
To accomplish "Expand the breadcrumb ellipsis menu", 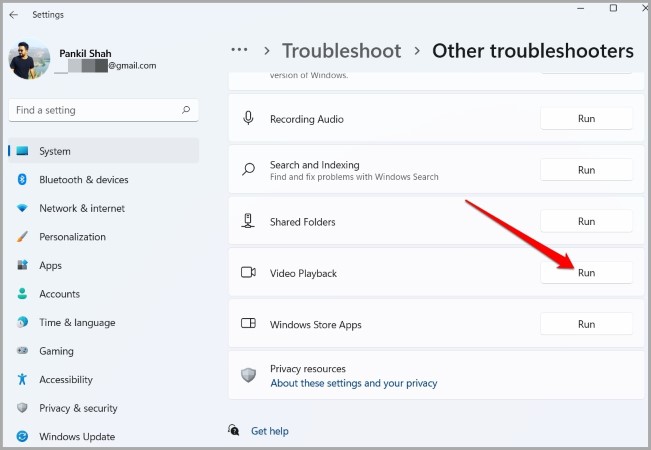I will 240,50.
